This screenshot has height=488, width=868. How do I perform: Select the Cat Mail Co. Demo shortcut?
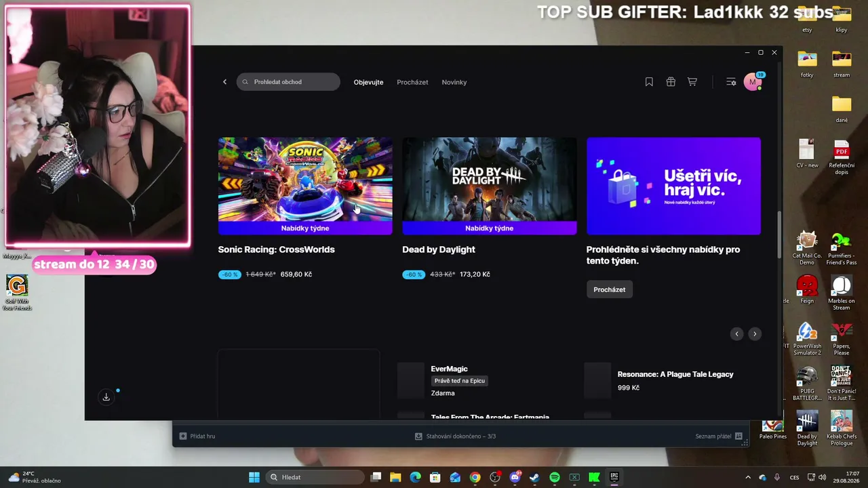click(x=807, y=248)
